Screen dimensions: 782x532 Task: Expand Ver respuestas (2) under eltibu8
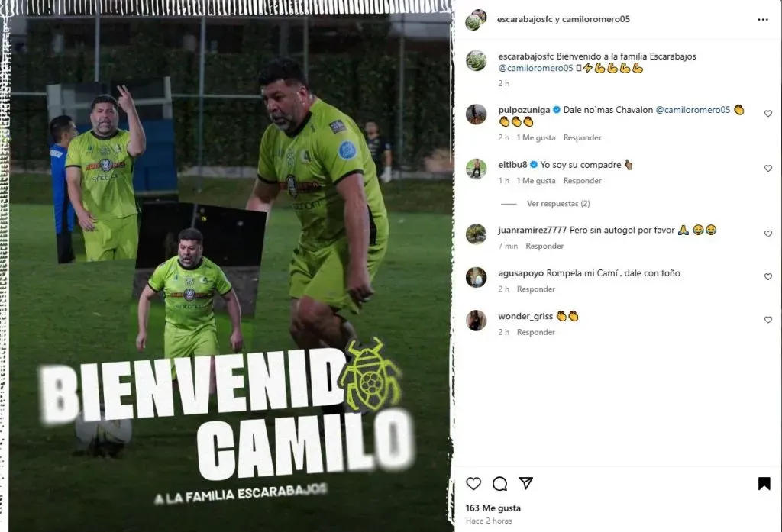558,204
